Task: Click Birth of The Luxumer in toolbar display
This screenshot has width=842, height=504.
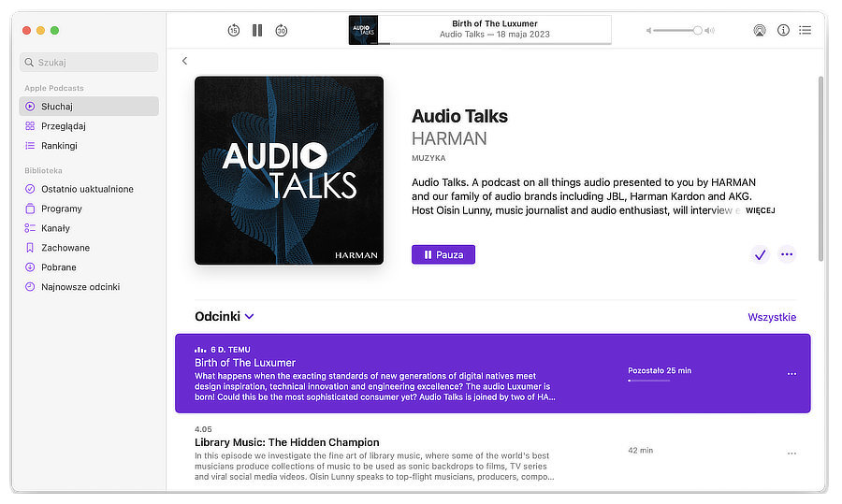Action: [x=495, y=23]
